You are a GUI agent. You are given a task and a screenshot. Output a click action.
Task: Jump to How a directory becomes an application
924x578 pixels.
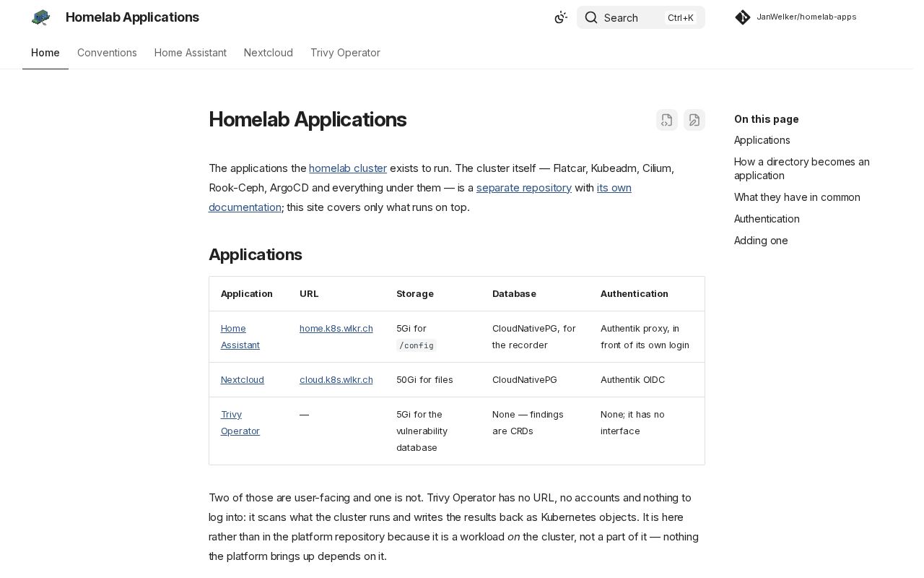pos(802,168)
